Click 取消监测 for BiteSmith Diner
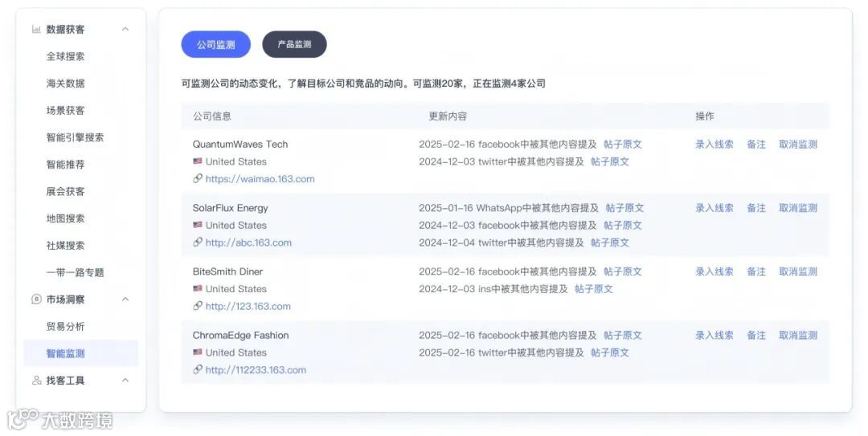The height and width of the screenshot is (436, 868). pos(798,271)
